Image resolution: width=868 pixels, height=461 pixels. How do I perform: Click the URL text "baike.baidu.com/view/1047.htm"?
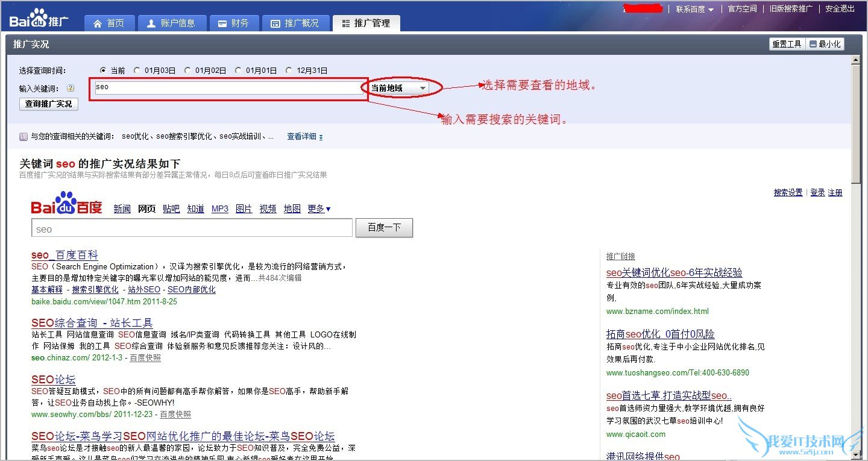pos(86,302)
